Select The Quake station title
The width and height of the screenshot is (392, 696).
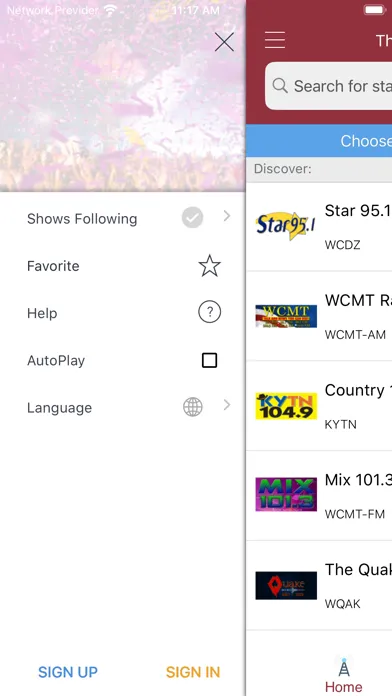(358, 569)
